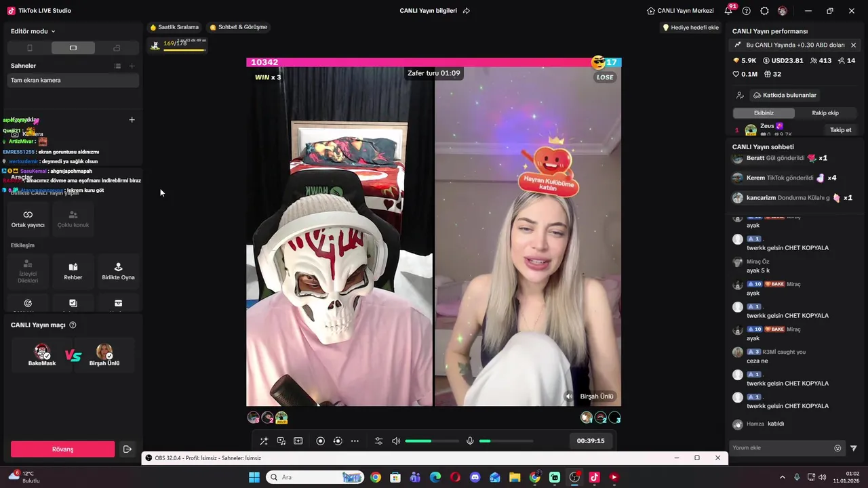Open the three-dots more options menu
The height and width of the screenshot is (488, 868).
click(x=355, y=441)
